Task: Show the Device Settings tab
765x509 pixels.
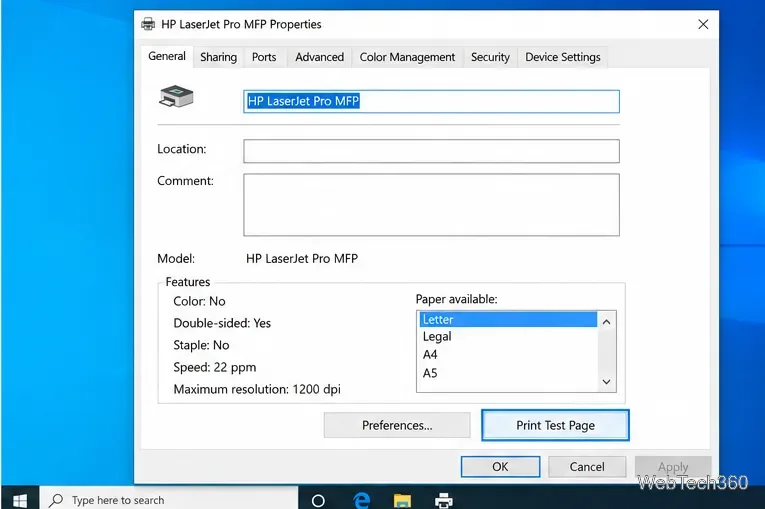Action: [563, 57]
